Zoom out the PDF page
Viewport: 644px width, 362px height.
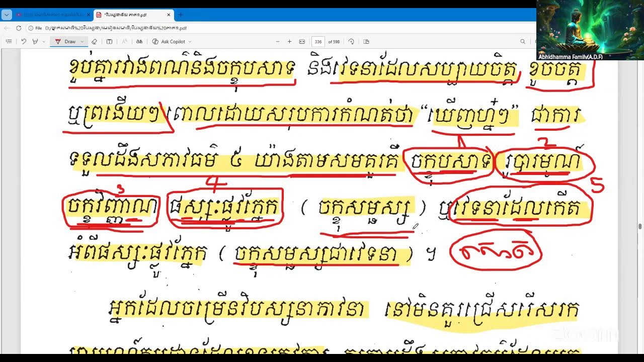click(278, 42)
